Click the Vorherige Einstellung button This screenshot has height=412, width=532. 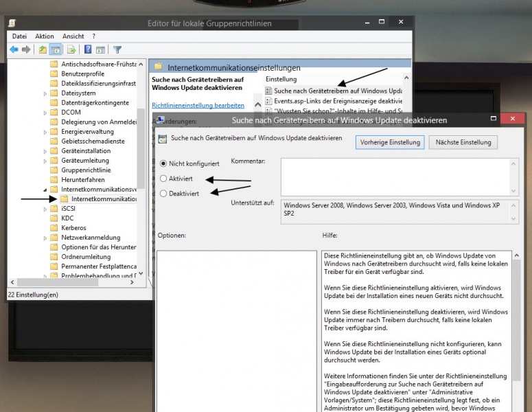pos(390,142)
